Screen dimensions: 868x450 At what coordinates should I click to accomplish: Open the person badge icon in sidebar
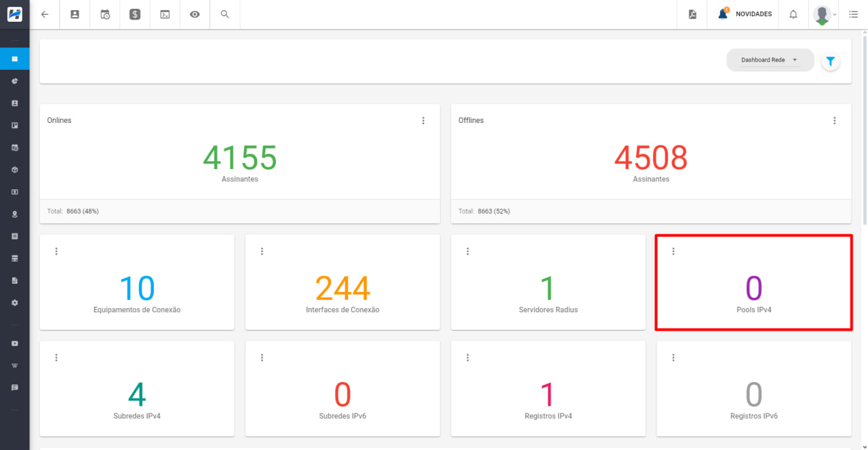pos(15,103)
